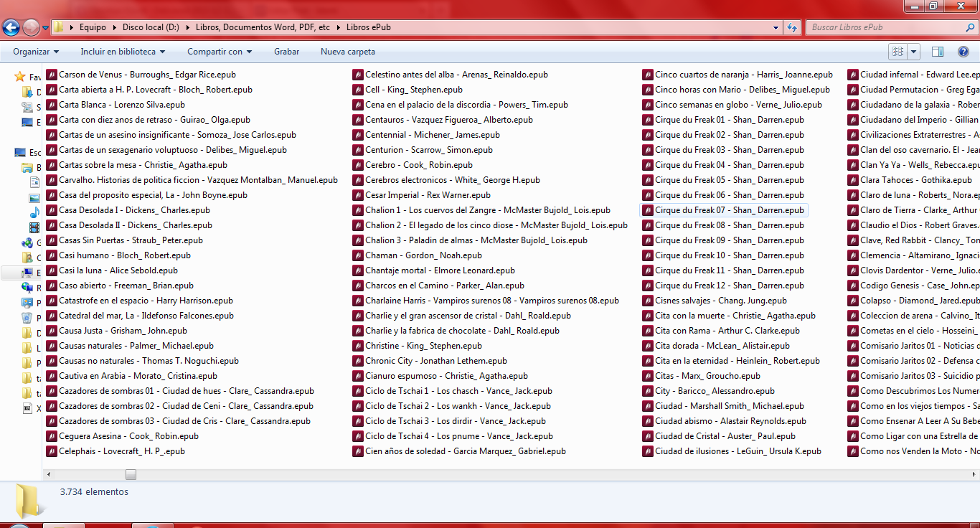Viewport: 980px width, 528px height.
Task: Click the epub icon of Ciudad infernal
Action: point(853,75)
